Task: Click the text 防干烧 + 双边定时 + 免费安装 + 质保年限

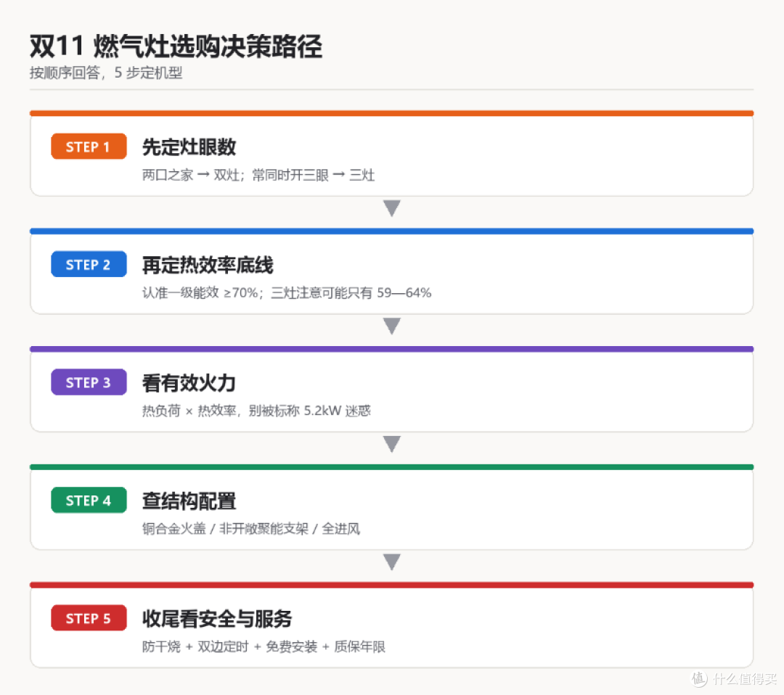Action: (x=264, y=646)
